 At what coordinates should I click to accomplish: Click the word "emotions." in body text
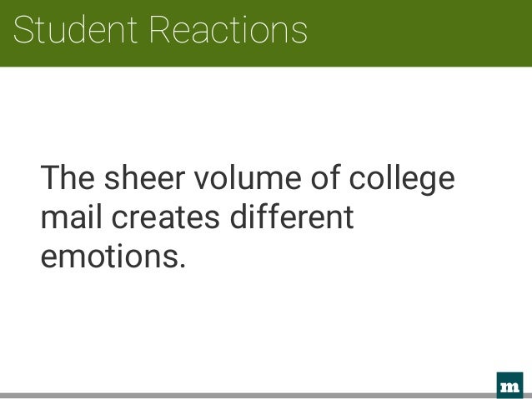(113, 257)
